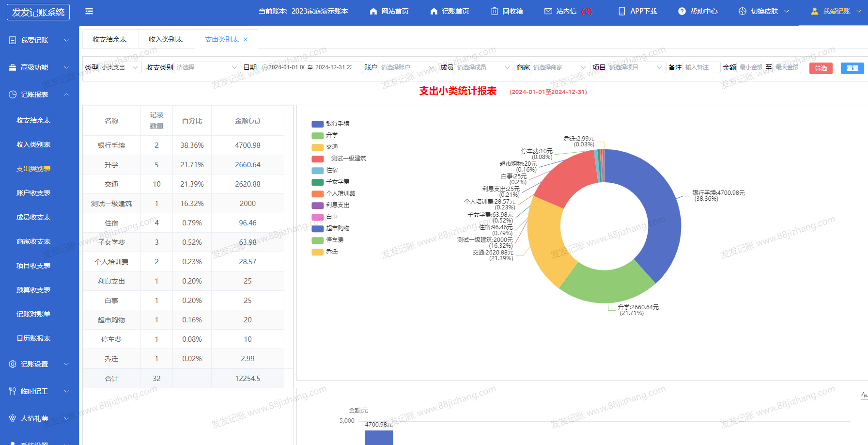Click the 4700.98元 bar in bar chart
The image size is (868, 445).
(379, 438)
